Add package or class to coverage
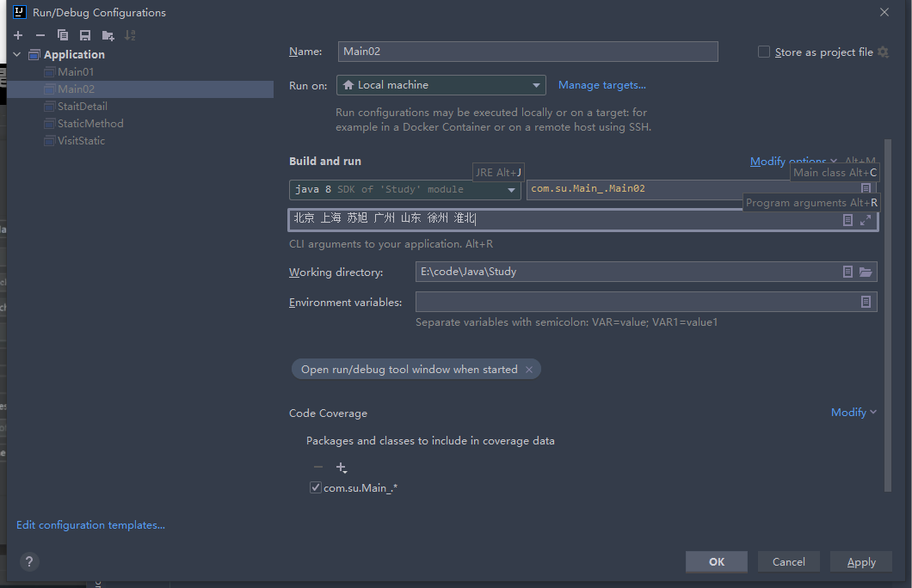This screenshot has width=912, height=588. [342, 467]
